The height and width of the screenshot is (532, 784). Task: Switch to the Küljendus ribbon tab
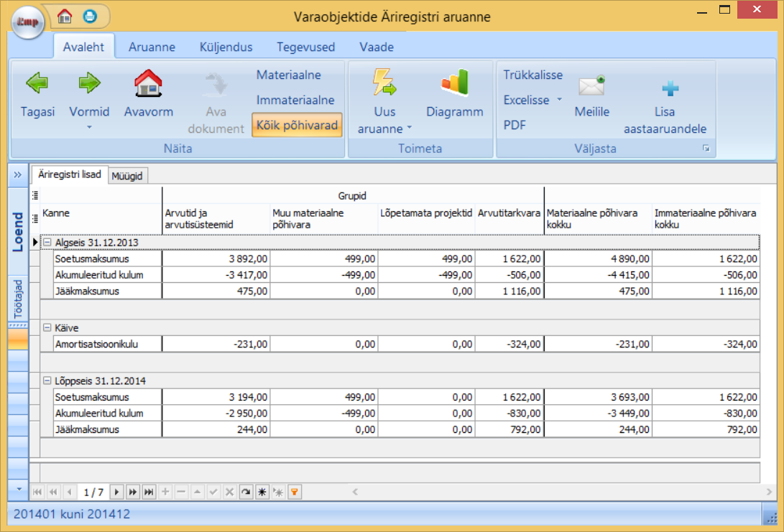tap(226, 47)
